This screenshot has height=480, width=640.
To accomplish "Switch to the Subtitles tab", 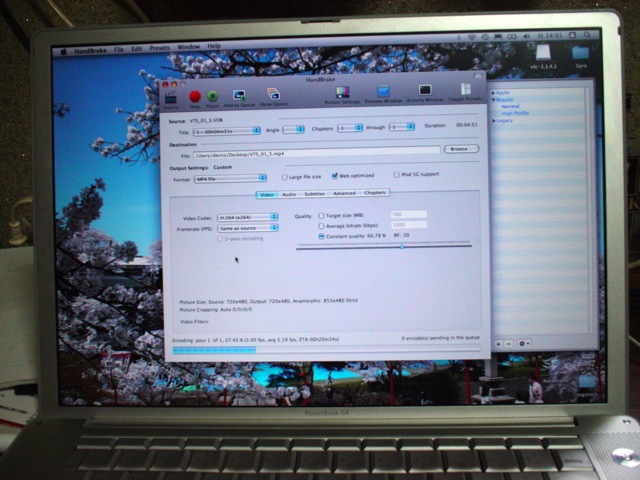I will [314, 194].
